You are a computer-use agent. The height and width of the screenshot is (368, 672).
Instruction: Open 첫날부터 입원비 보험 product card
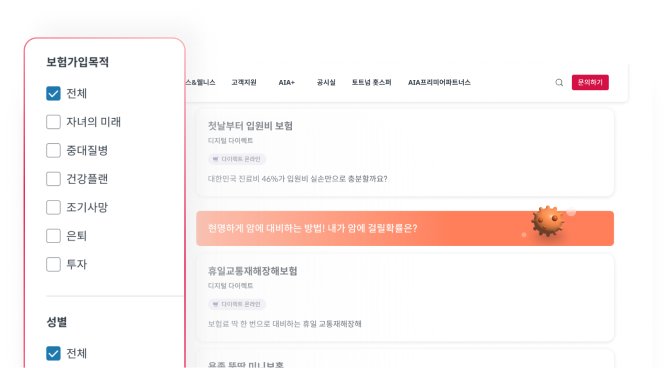pyautogui.click(x=405, y=153)
